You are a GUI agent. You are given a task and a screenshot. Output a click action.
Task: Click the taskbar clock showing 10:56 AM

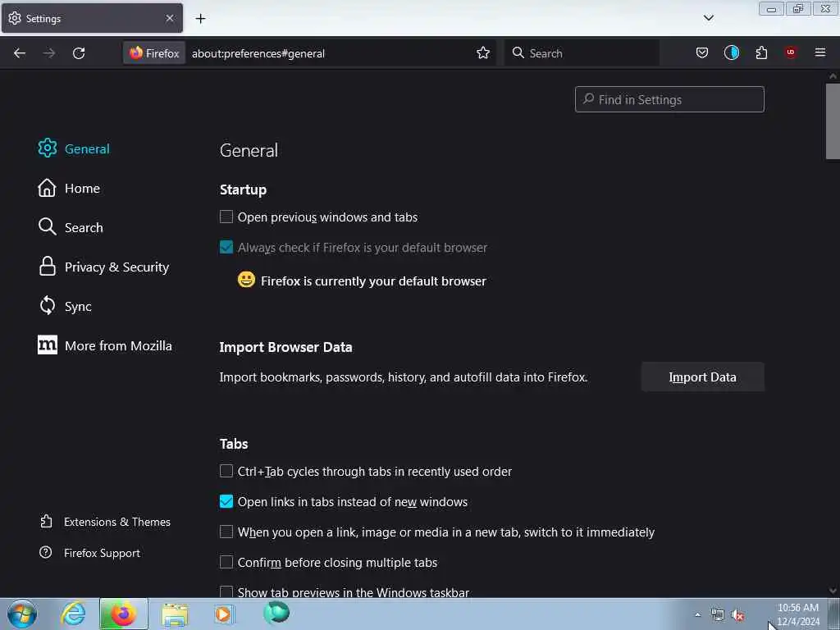point(797,608)
